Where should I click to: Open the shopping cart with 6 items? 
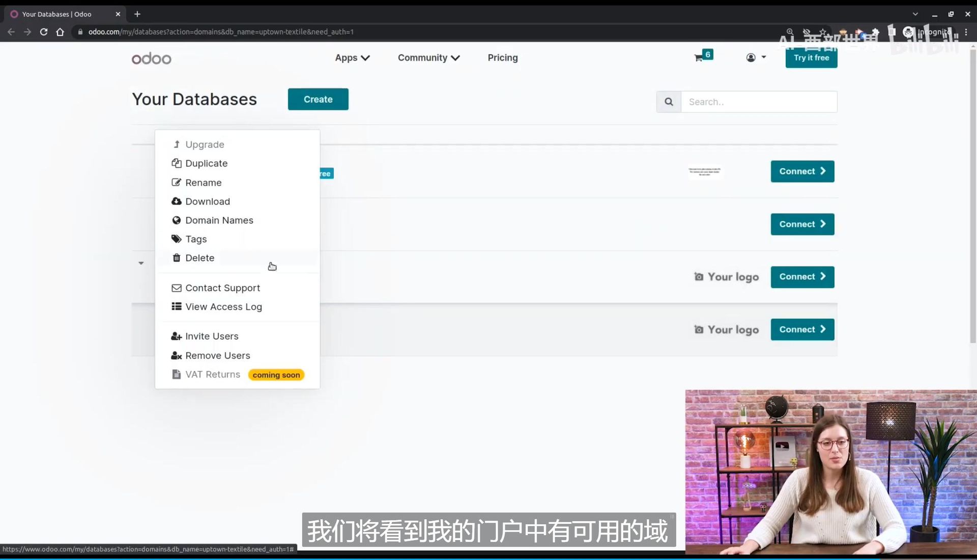(703, 56)
